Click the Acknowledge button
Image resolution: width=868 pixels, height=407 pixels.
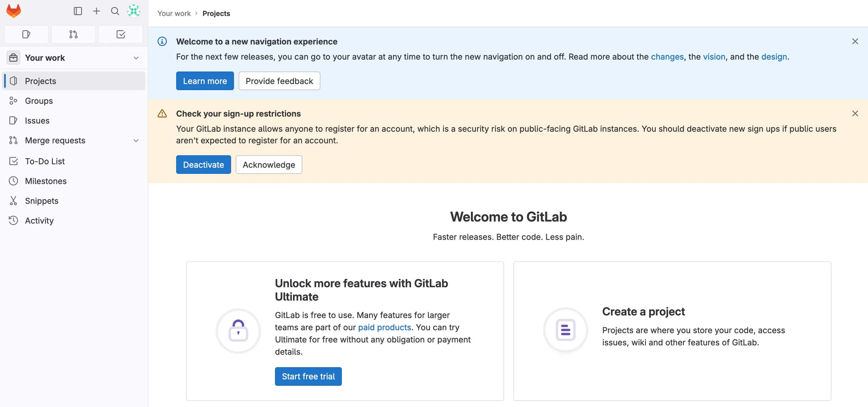pyautogui.click(x=269, y=165)
